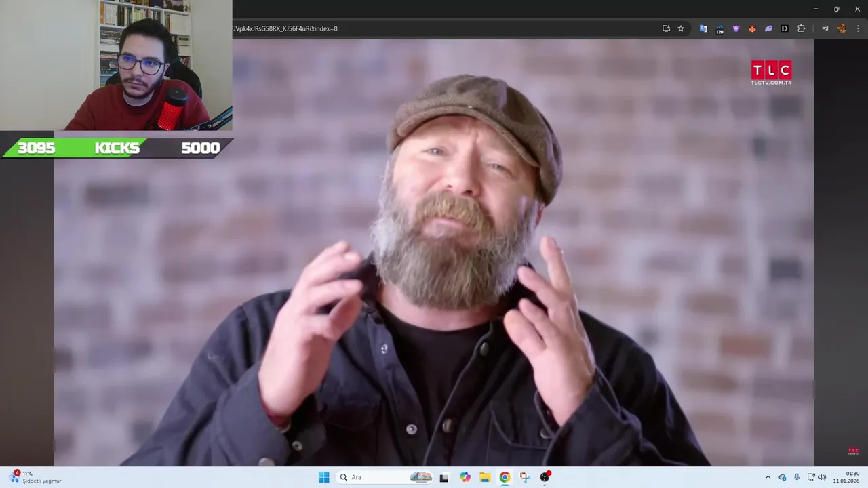Open network settings from the tray icon
Viewport: 868px width, 488px height.
pos(811,477)
